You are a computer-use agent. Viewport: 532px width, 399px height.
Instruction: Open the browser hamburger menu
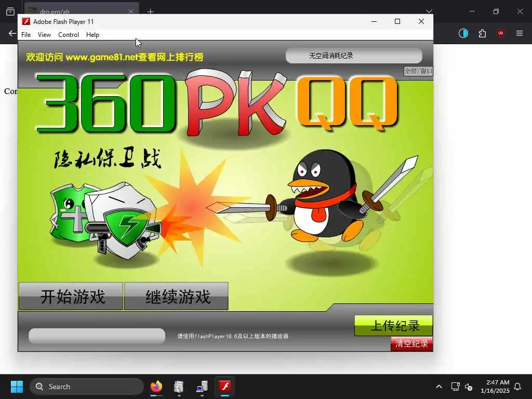pyautogui.click(x=520, y=33)
